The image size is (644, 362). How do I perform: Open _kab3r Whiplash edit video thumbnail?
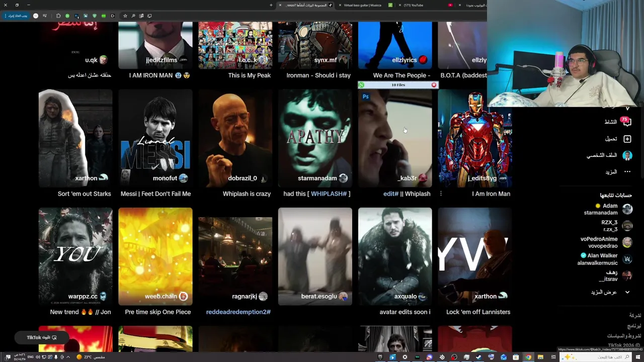pyautogui.click(x=395, y=138)
